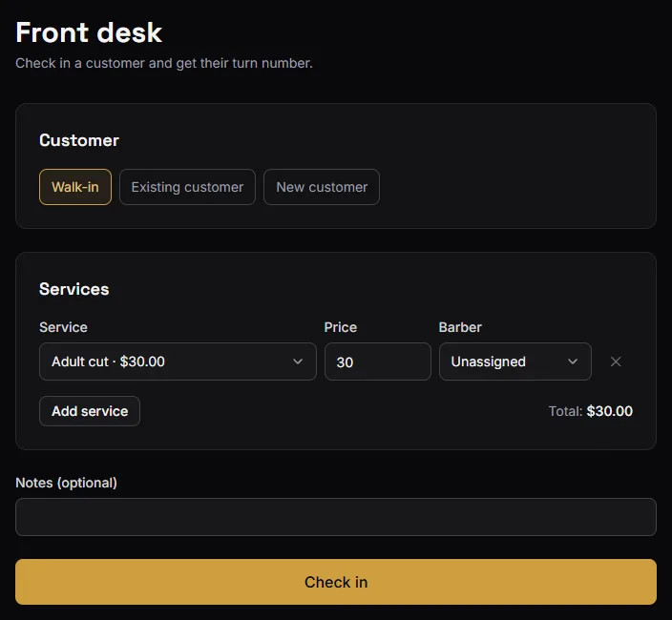Remove the Adult cut service row
This screenshot has width=672, height=620.
click(616, 362)
